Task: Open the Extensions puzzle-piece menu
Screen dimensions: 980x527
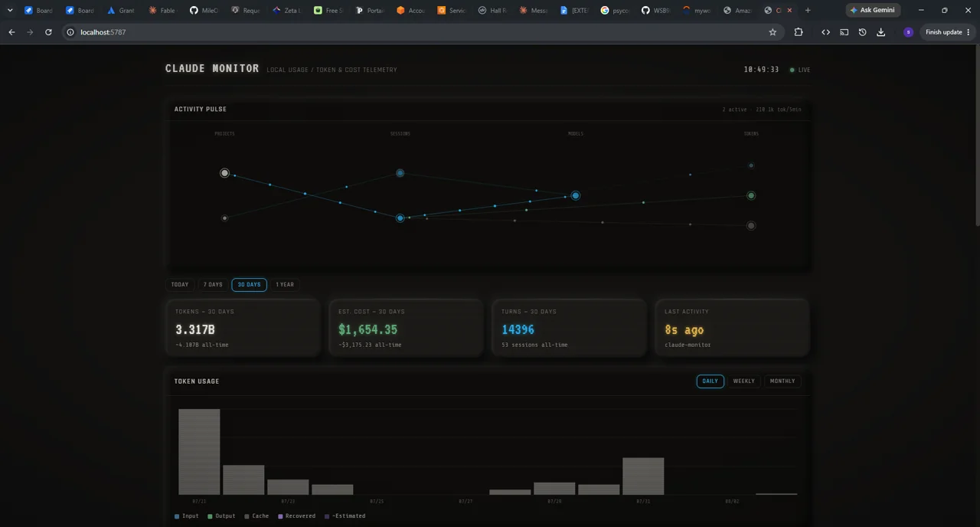Action: [x=799, y=32]
